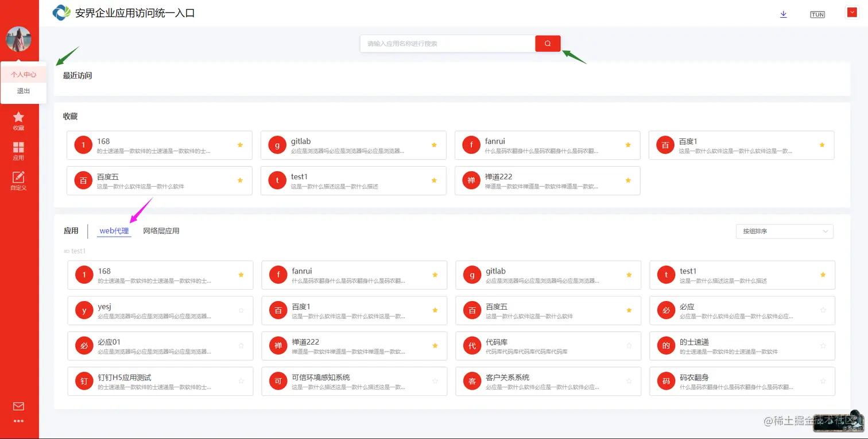868x439 pixels.
Task: Open the 应用 grid icon in sidebar
Action: 18,147
